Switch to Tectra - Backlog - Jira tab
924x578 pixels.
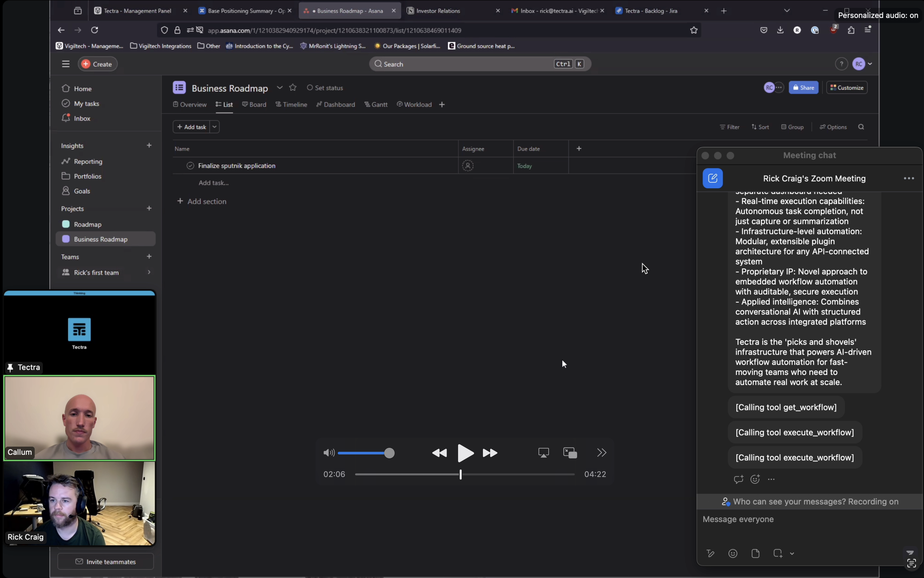point(662,11)
